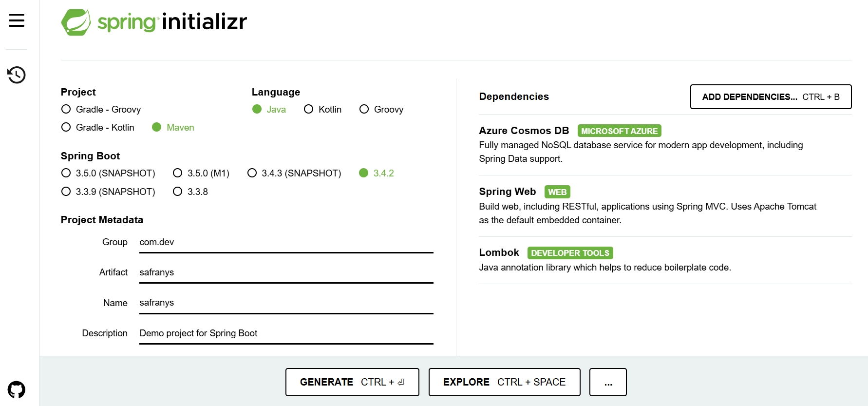Click the MICROSOFT AZURE tag

point(619,131)
